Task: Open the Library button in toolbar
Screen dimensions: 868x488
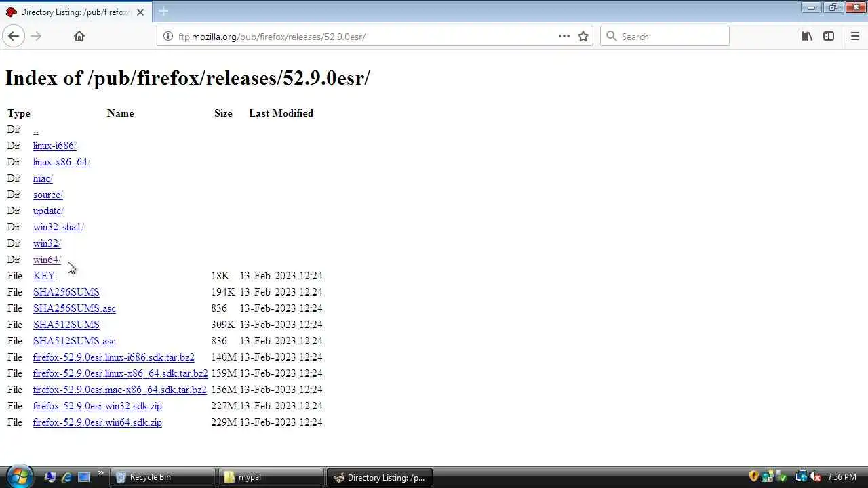Action: tap(807, 37)
